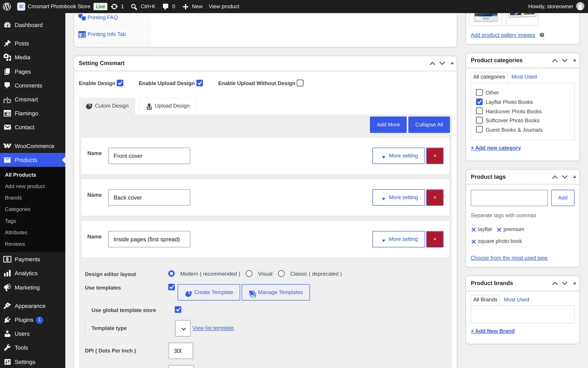Viewport: 588px width, 368px height.
Task: Click the updates refresh icon
Action: click(x=114, y=6)
